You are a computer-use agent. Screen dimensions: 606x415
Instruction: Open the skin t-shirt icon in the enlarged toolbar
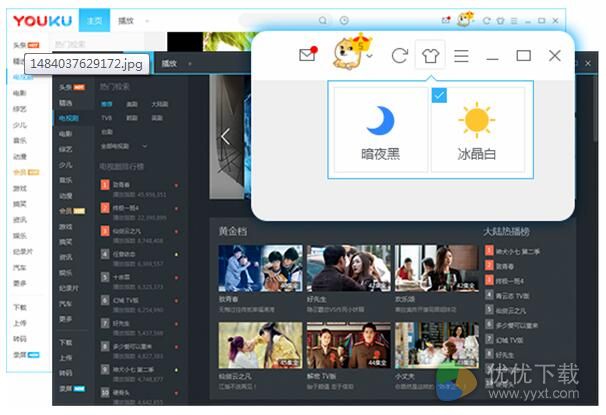pos(430,56)
